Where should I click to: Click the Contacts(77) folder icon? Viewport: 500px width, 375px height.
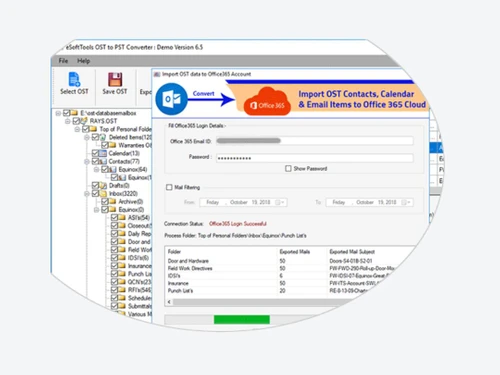pos(103,161)
